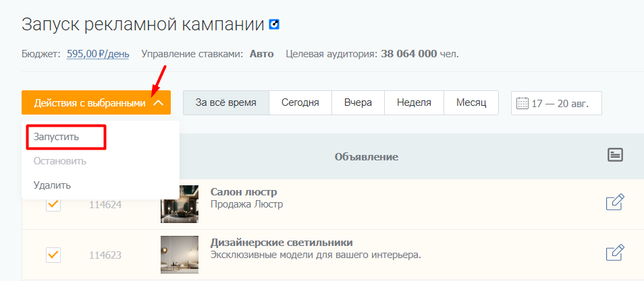Viewport: 644px width, 281px height.
Task: Select the Вчера period tab
Action: (x=358, y=103)
